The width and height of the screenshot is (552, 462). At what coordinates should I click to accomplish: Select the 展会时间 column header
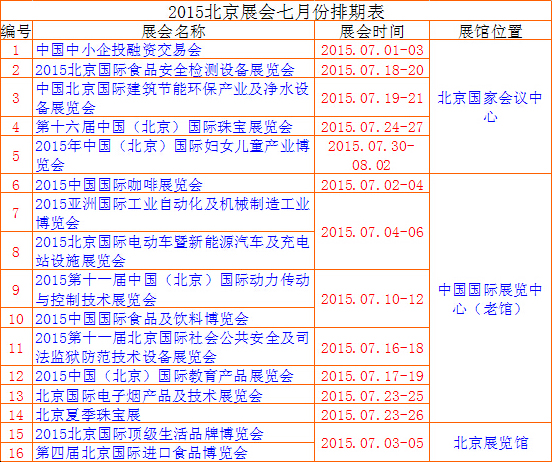coord(372,31)
